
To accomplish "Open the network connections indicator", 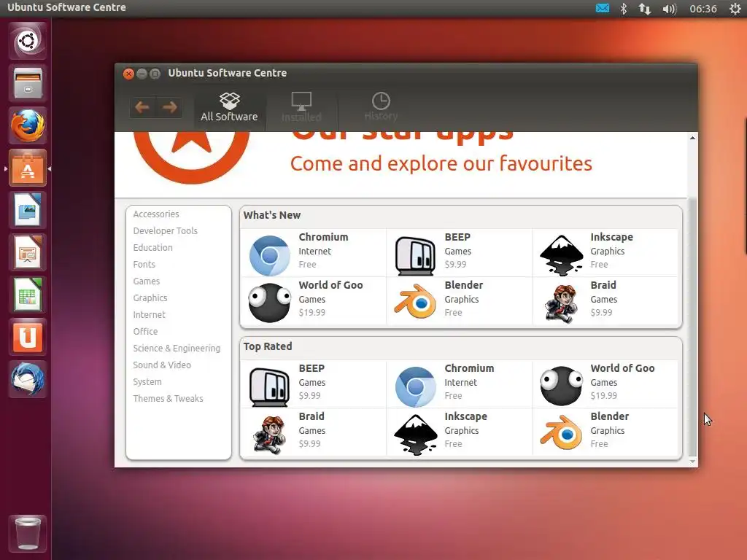I will [x=645, y=9].
